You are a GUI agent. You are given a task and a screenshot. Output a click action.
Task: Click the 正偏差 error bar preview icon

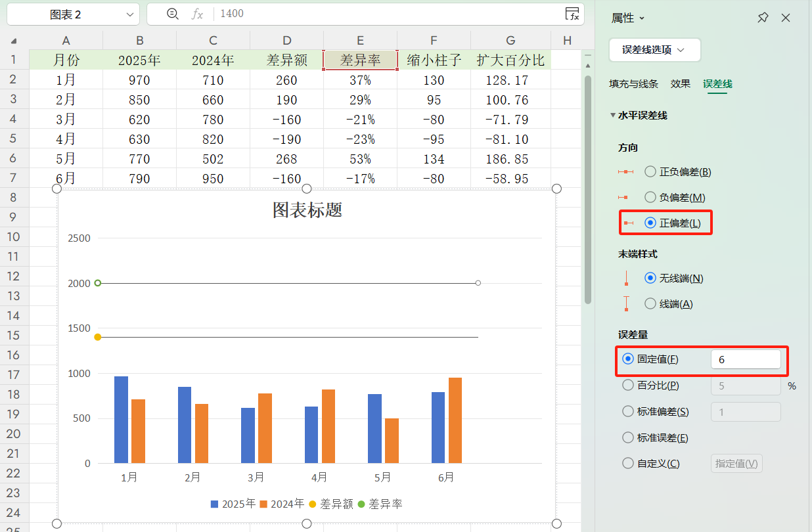click(x=627, y=222)
